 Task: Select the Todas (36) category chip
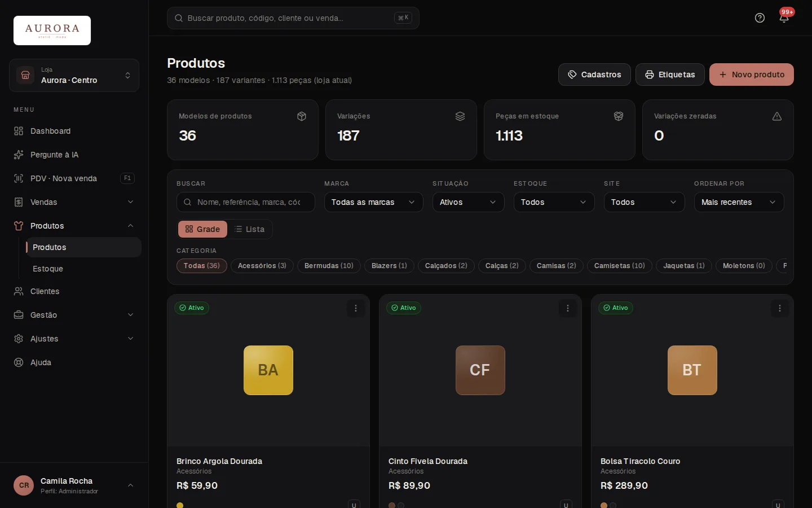point(202,266)
